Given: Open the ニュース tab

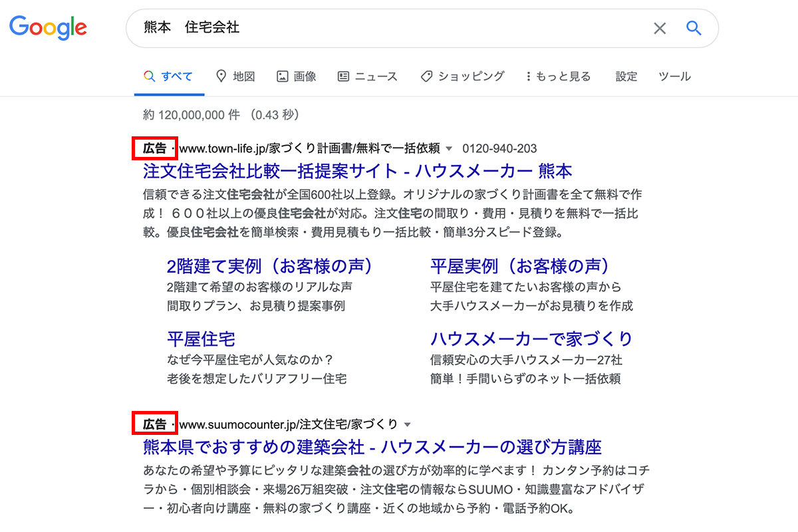Looking at the screenshot, I should [x=368, y=76].
